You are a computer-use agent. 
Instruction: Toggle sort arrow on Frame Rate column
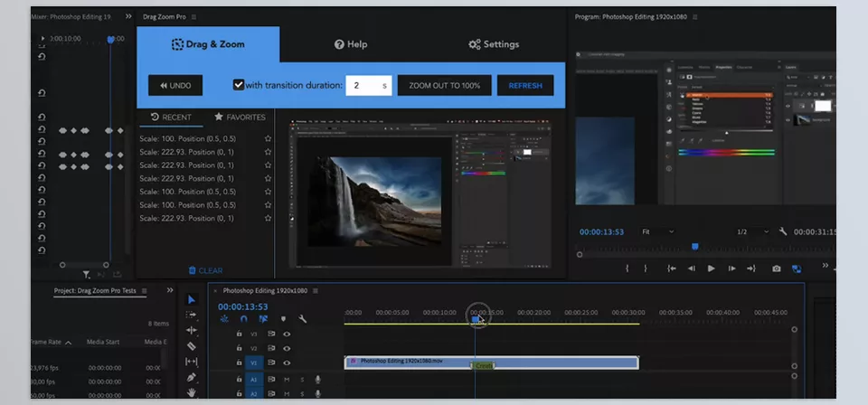pos(69,343)
